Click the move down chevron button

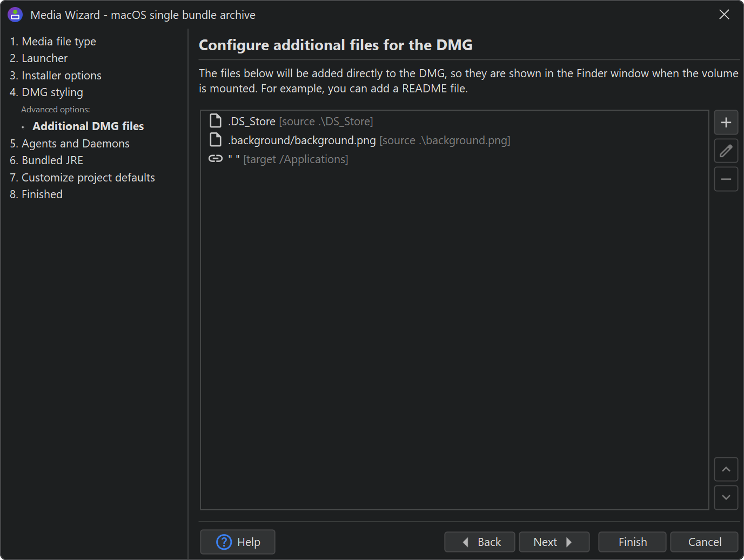(x=726, y=497)
